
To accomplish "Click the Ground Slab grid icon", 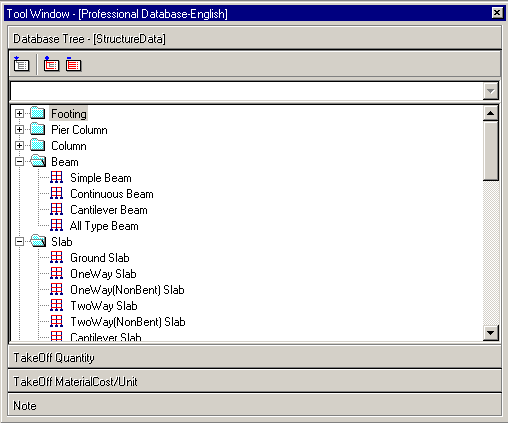I will tap(56, 257).
